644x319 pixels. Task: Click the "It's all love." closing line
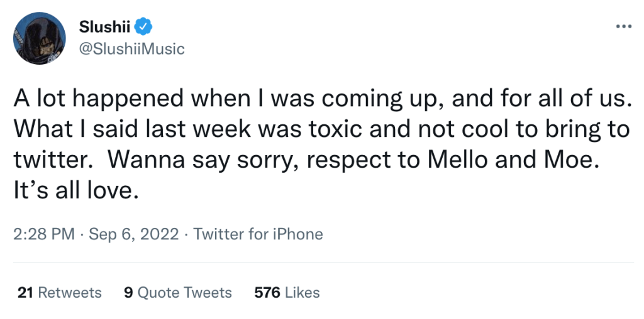76,191
